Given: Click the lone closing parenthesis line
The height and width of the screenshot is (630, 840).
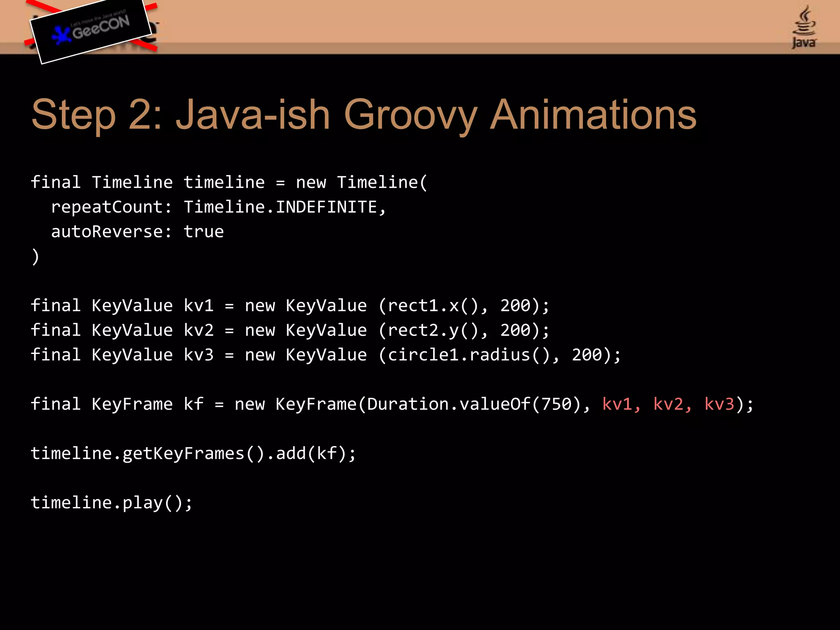Looking at the screenshot, I should (x=36, y=257).
